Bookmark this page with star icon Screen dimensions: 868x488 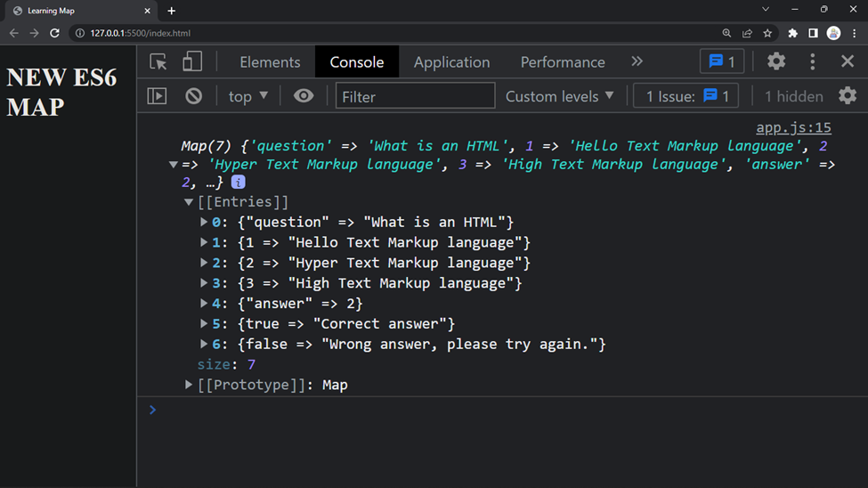tap(767, 33)
